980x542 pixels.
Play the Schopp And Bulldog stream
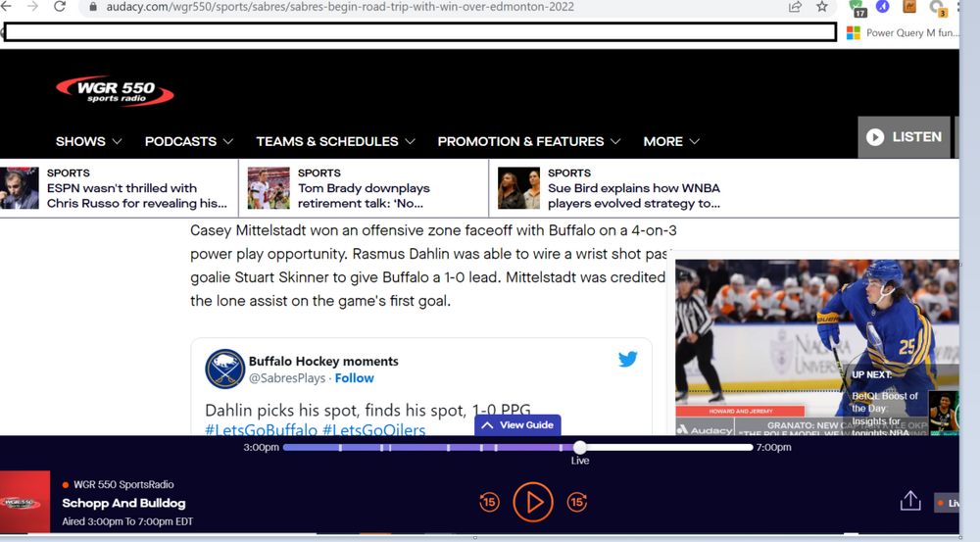point(533,502)
